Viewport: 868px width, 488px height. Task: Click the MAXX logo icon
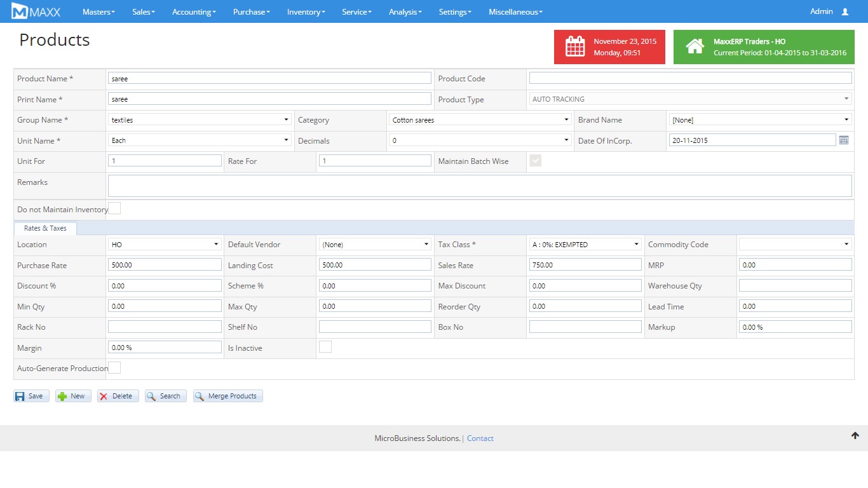tap(20, 11)
